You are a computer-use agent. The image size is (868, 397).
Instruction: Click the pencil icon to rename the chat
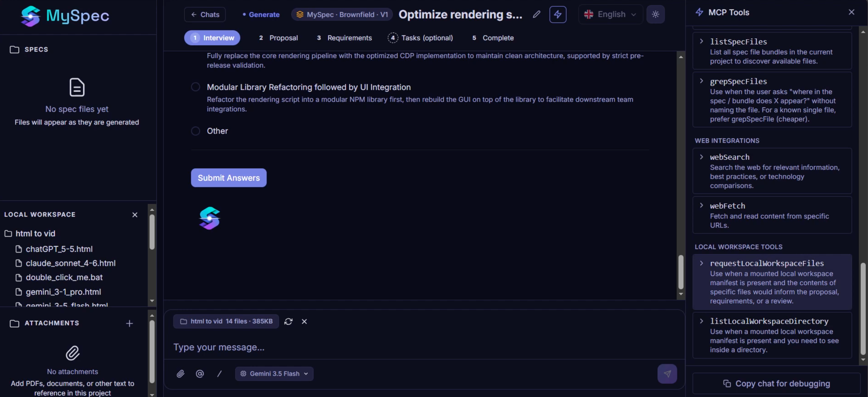536,14
